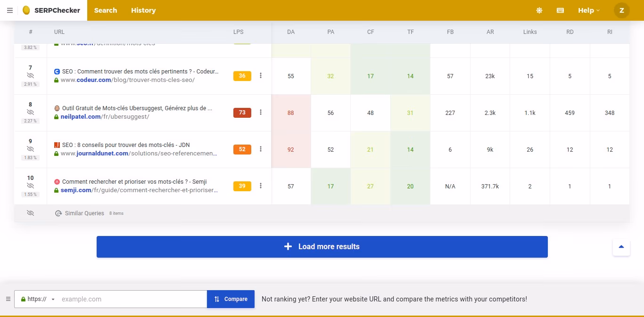Open the semji.com guide URL
The height and width of the screenshot is (317, 644).
(139, 190)
